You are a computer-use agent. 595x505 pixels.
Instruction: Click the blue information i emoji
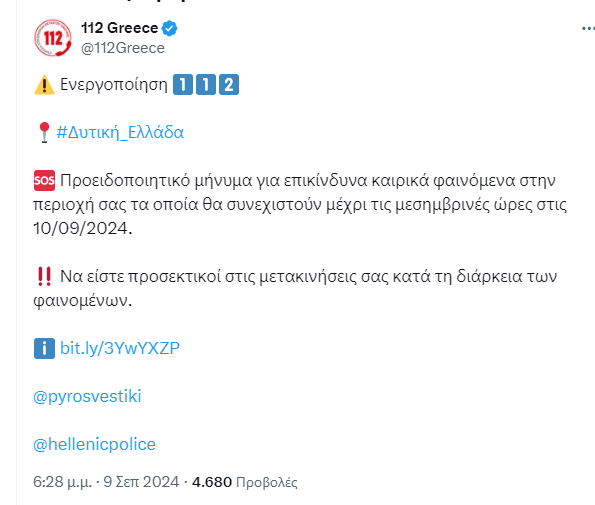pyautogui.click(x=44, y=348)
